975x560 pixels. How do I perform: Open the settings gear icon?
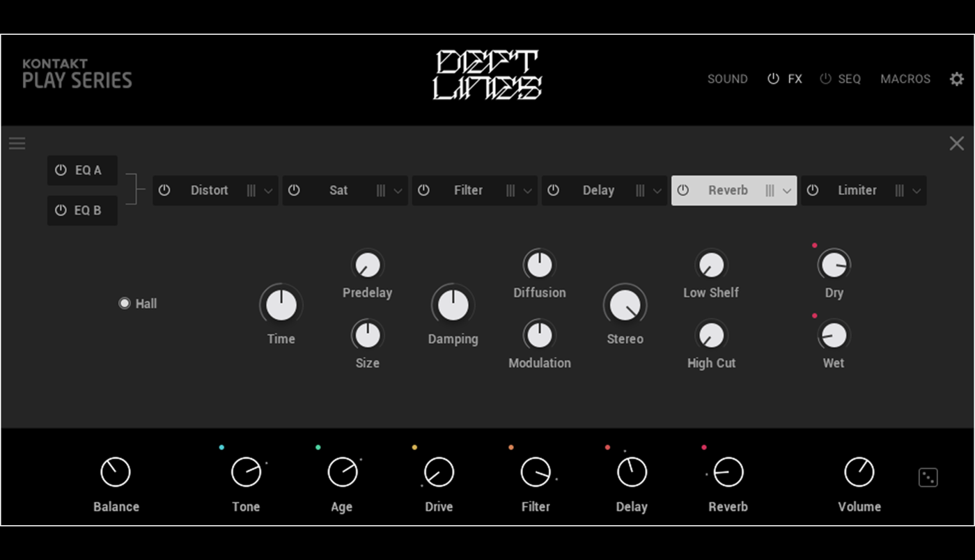click(x=957, y=79)
